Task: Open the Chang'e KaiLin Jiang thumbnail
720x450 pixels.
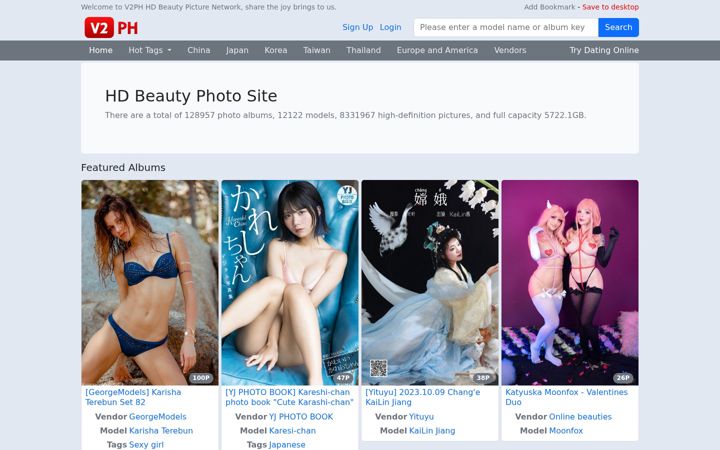Action: click(x=430, y=282)
